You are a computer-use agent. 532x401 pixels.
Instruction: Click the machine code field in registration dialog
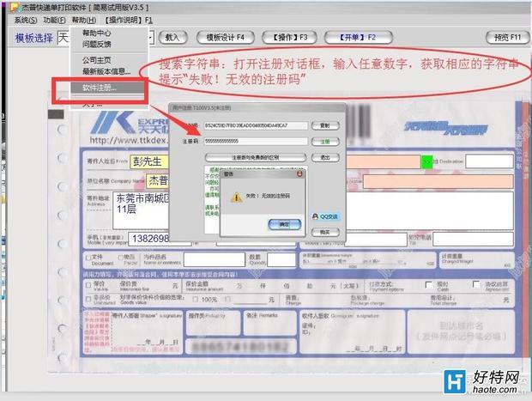pos(256,125)
